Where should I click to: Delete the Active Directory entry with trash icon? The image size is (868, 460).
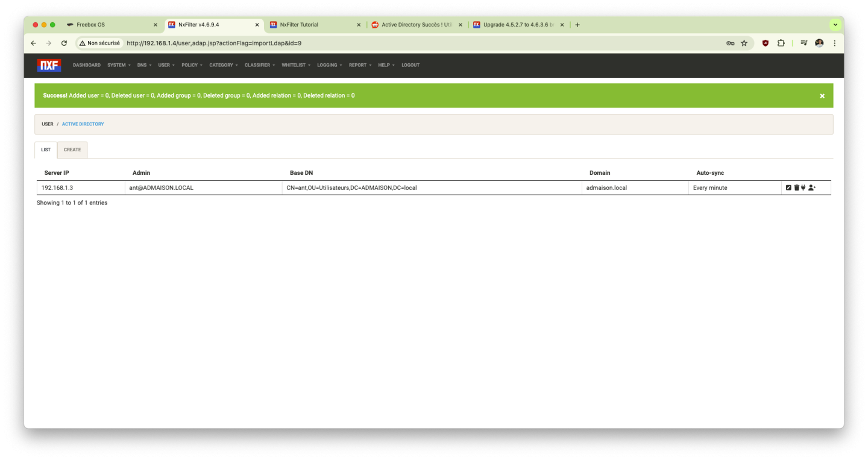click(x=796, y=188)
